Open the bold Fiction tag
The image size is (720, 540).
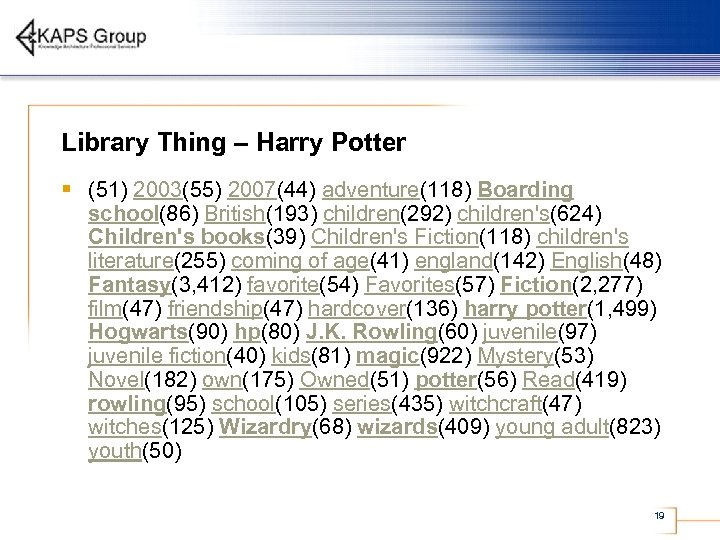536,285
